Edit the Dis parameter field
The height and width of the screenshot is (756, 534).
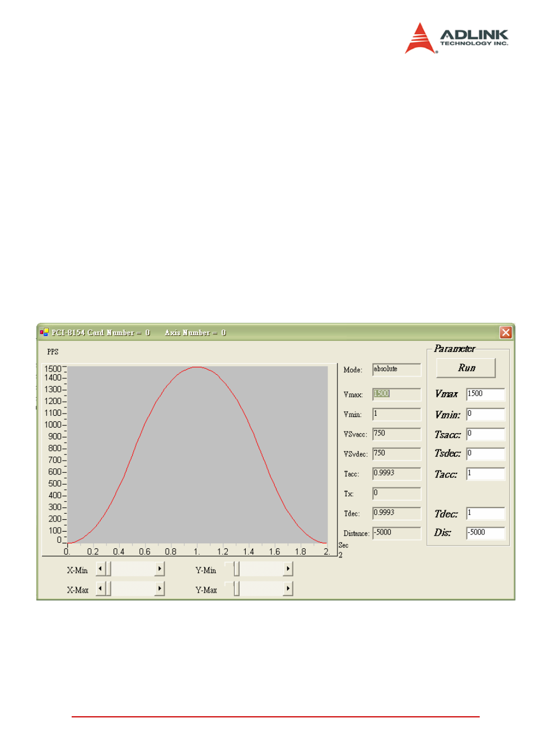pos(485,533)
